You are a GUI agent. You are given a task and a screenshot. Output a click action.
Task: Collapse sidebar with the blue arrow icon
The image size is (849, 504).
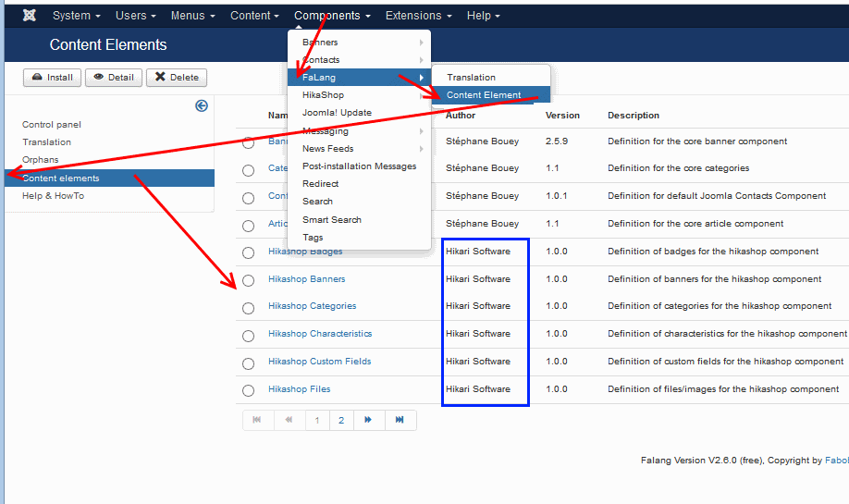(202, 105)
